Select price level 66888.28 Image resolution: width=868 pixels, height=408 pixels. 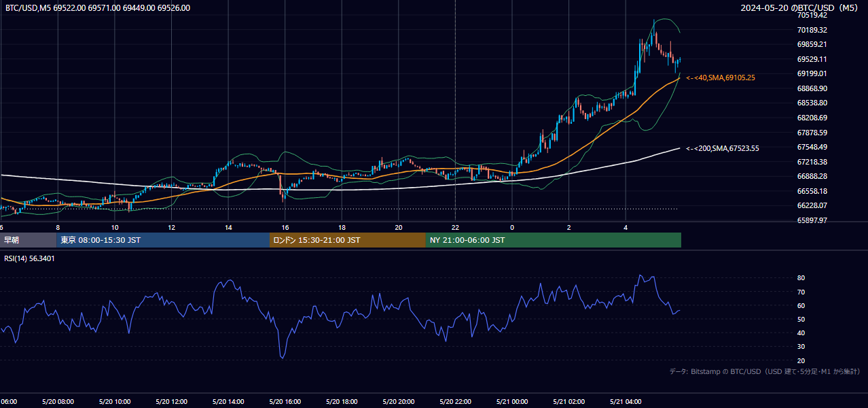click(x=812, y=176)
